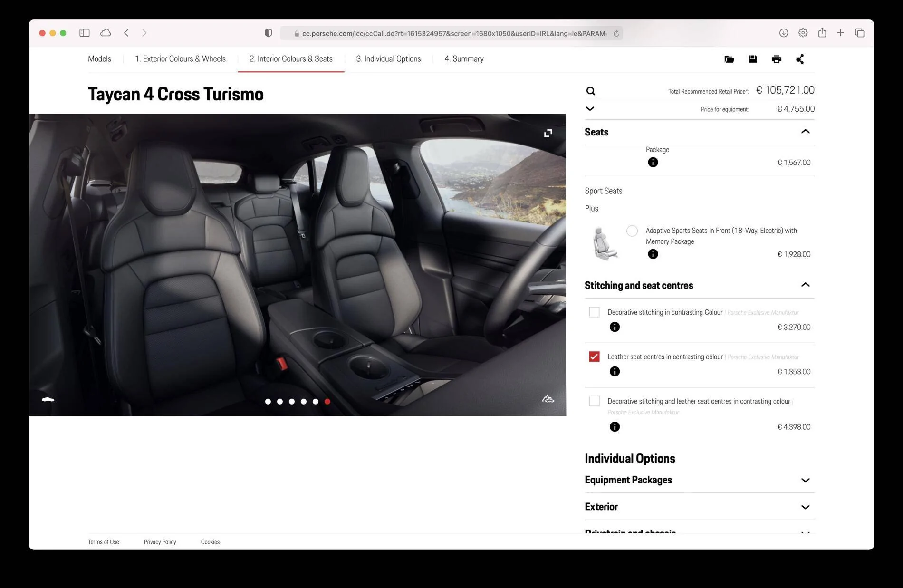Show fifth image via carousel dot

(316, 401)
